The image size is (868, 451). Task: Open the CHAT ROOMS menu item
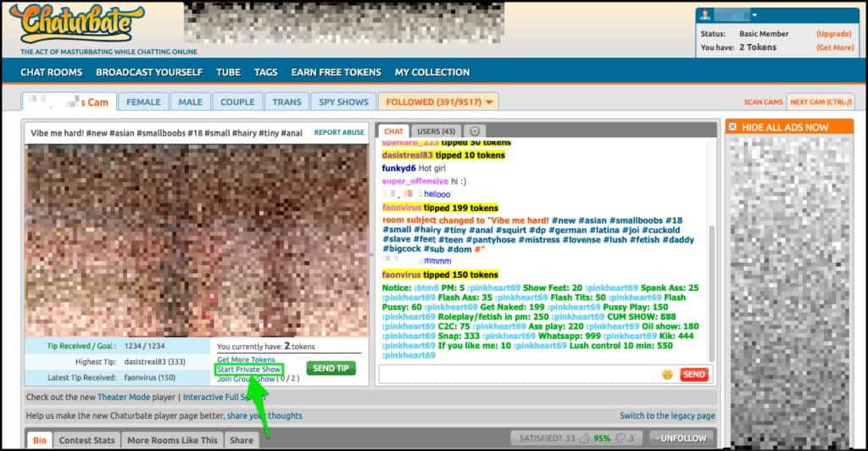(x=52, y=73)
